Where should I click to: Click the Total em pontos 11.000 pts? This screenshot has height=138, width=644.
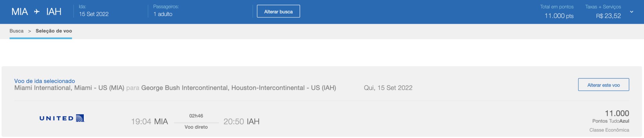coord(559,16)
